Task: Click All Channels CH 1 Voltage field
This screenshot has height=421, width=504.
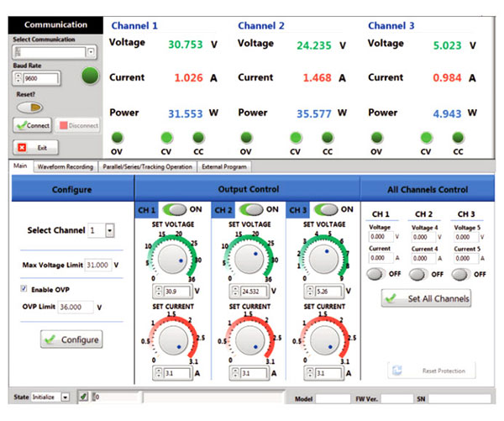Action: 381,237
